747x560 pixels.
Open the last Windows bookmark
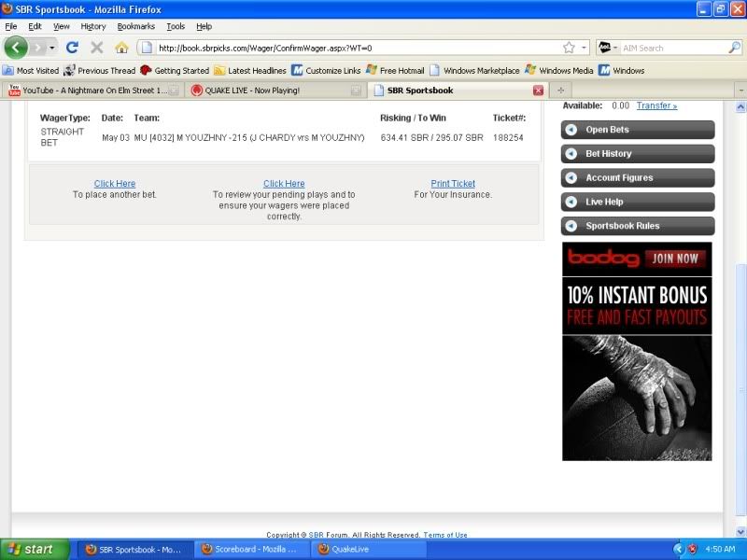tap(622, 71)
